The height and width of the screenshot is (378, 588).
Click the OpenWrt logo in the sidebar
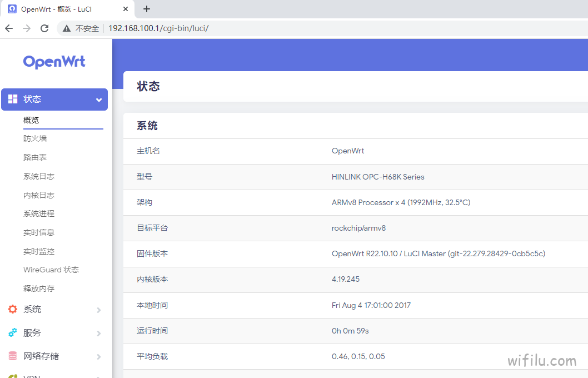click(54, 62)
